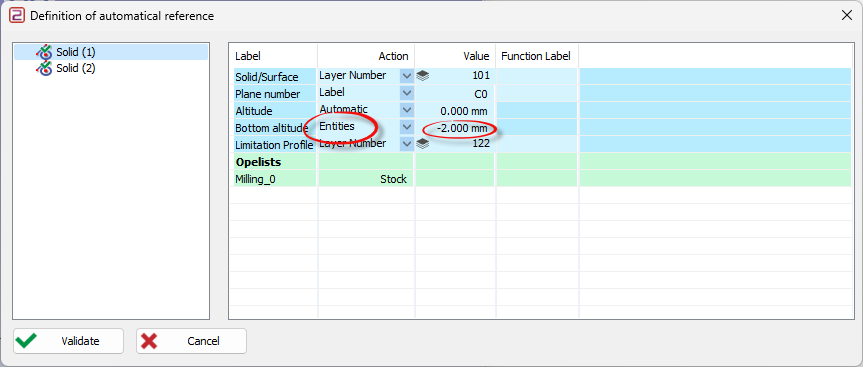Expand the Limitation Profile action dropdown
The width and height of the screenshot is (863, 367).
(x=407, y=144)
